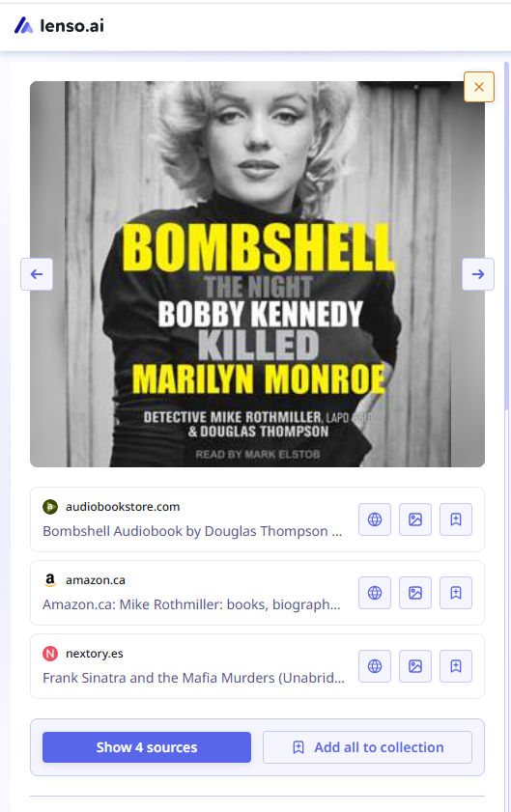Click Add all to collection button

click(x=367, y=747)
